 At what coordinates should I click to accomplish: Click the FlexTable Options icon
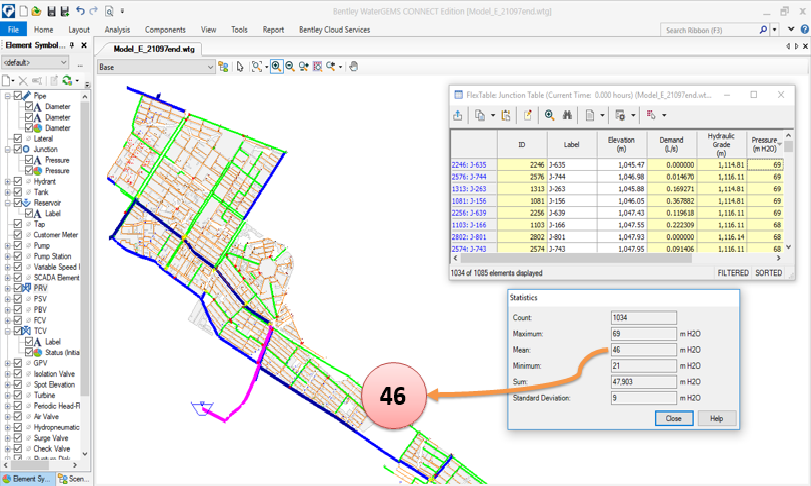pyautogui.click(x=620, y=115)
